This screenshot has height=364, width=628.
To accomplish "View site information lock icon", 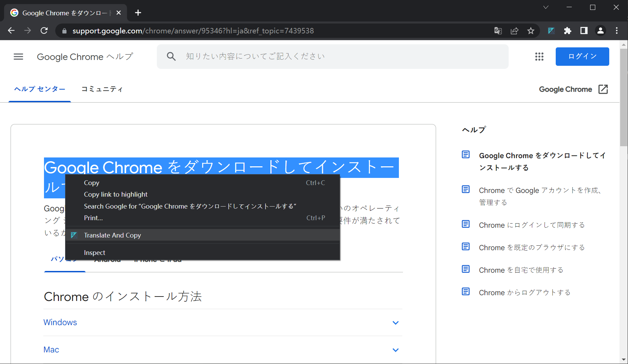I will pyautogui.click(x=64, y=31).
